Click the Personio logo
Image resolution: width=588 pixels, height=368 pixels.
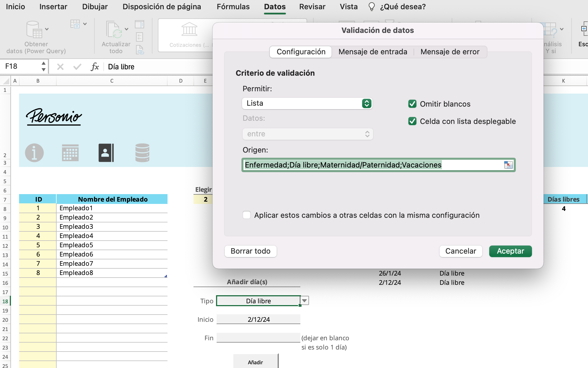click(54, 117)
